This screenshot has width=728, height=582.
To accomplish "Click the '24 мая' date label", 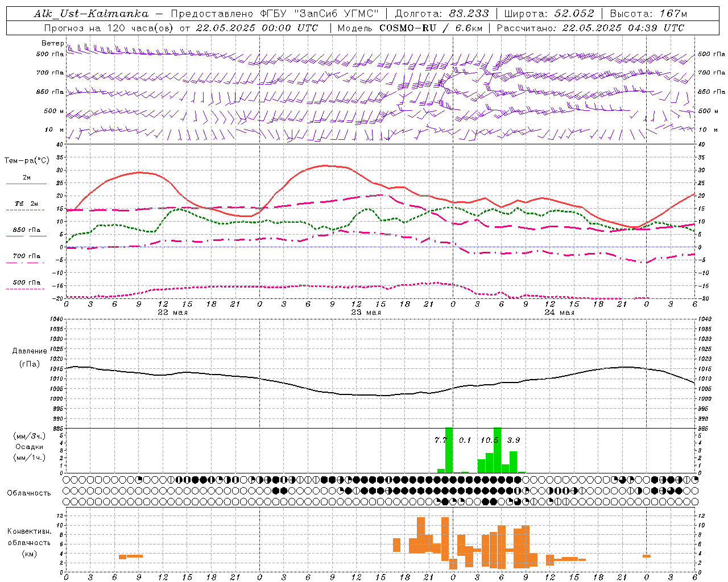I will tap(559, 313).
